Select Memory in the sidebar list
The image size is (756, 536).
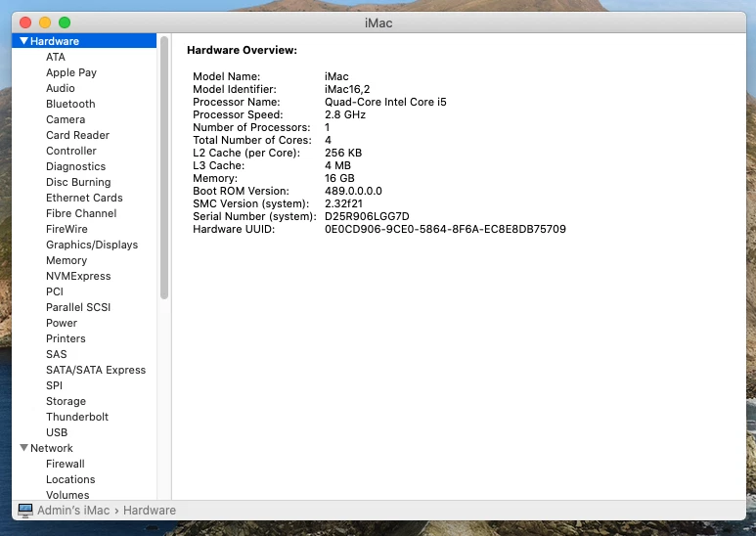pos(67,260)
